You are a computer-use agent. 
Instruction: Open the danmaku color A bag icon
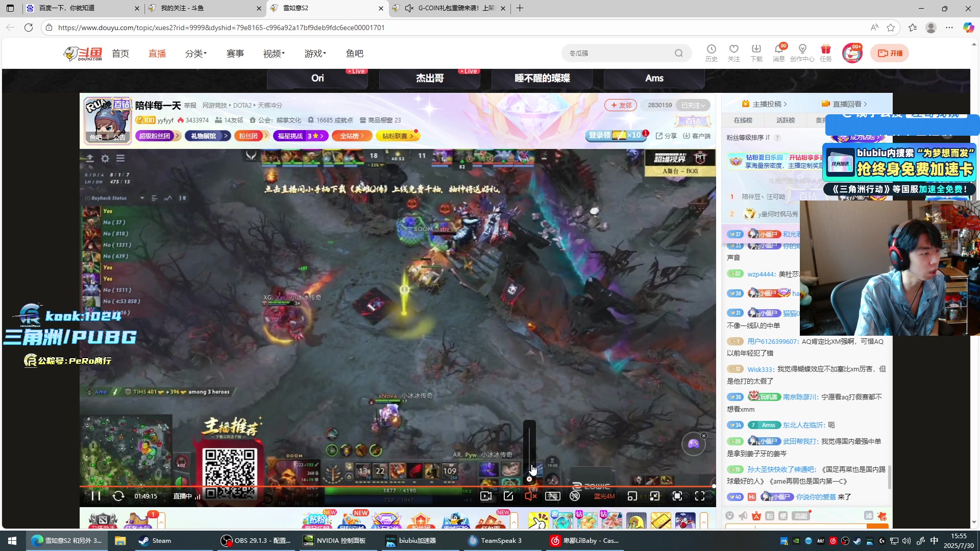[756, 516]
